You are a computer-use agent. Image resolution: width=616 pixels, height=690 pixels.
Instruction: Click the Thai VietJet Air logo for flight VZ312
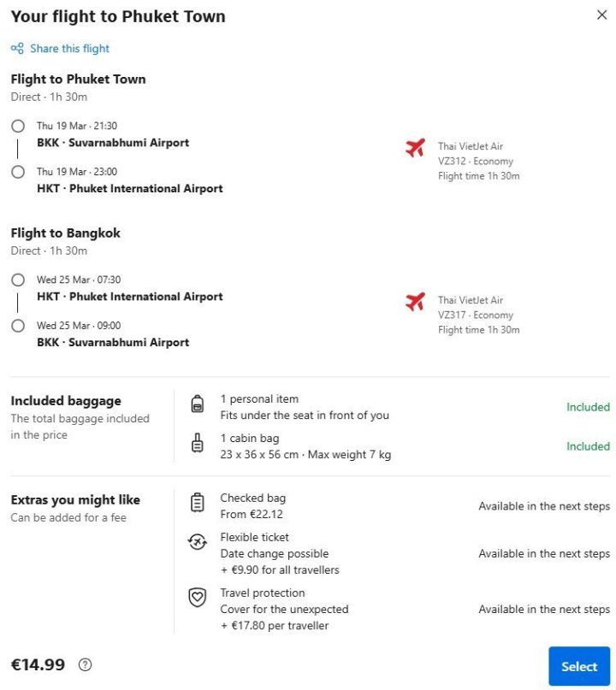click(415, 148)
